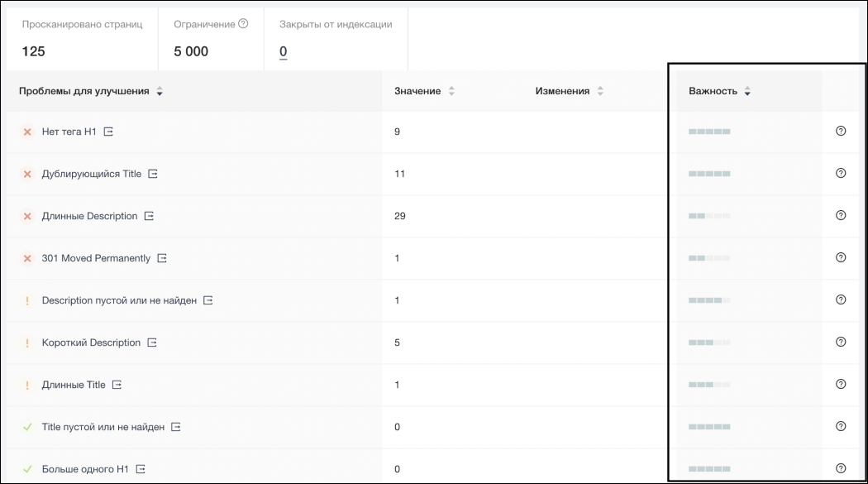
Task: Open the link icon beside Длинные Description
Action: [x=149, y=216]
